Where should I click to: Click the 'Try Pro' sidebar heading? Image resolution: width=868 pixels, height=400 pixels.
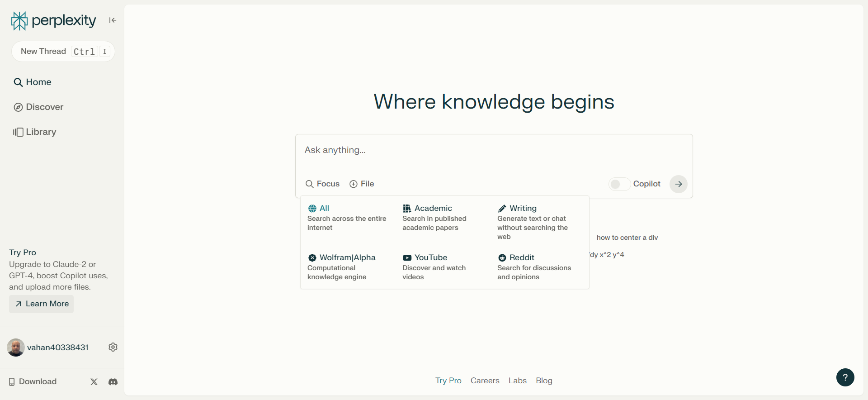click(x=23, y=252)
